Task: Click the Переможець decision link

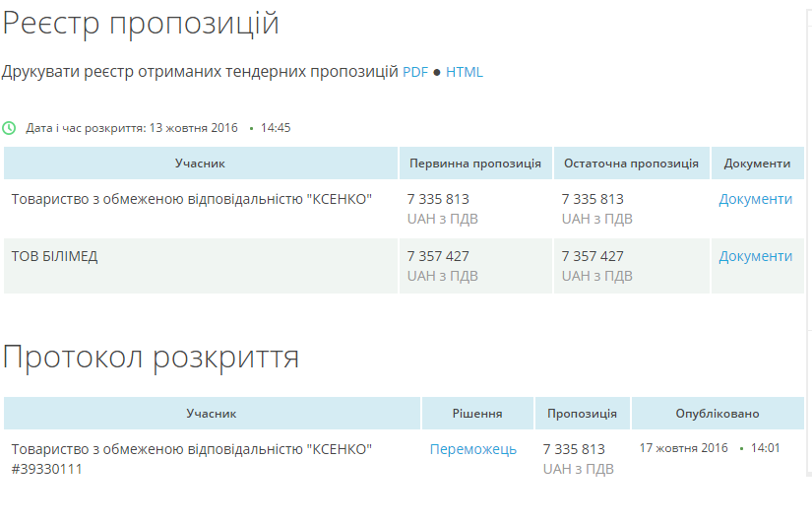Action: pyautogui.click(x=472, y=449)
